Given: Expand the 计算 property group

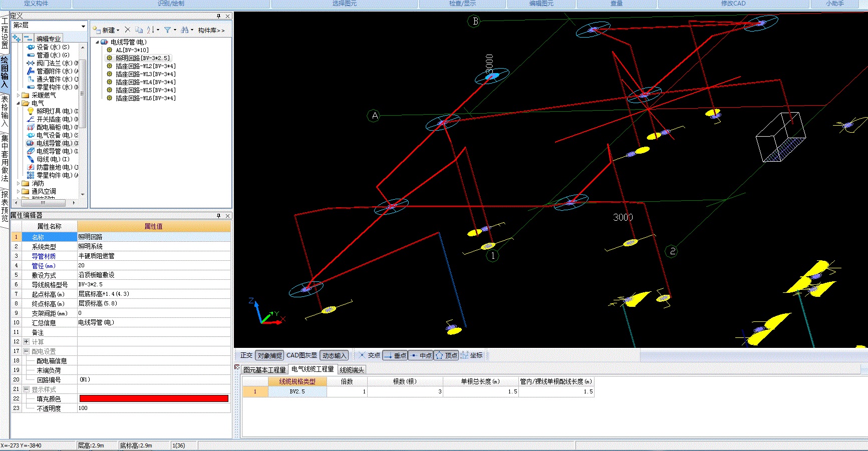Looking at the screenshot, I should click(x=26, y=341).
